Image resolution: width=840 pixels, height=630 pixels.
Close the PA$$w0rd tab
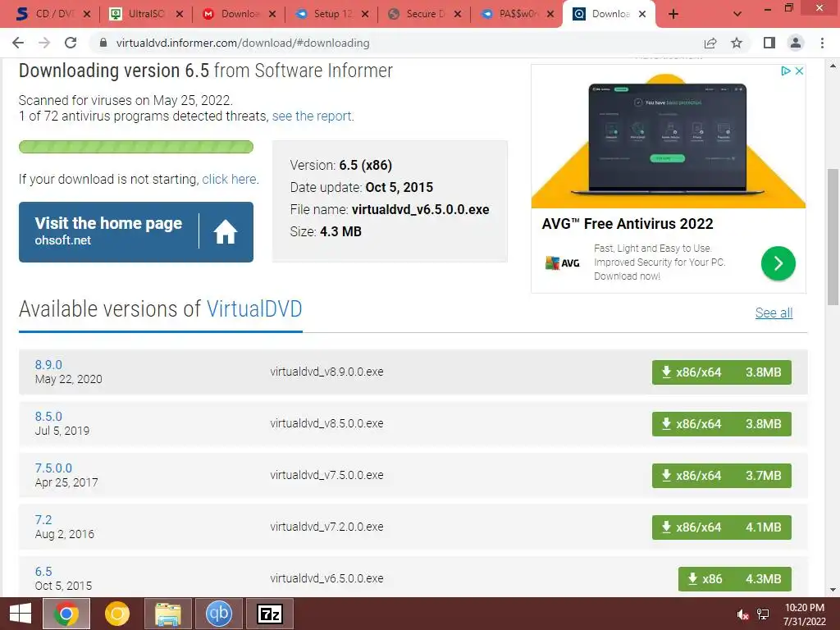click(x=550, y=14)
